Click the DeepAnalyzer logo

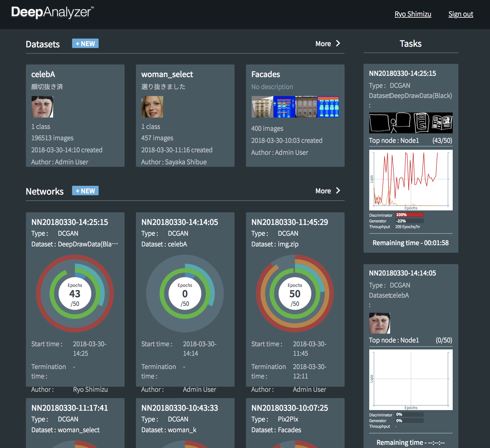tap(52, 12)
